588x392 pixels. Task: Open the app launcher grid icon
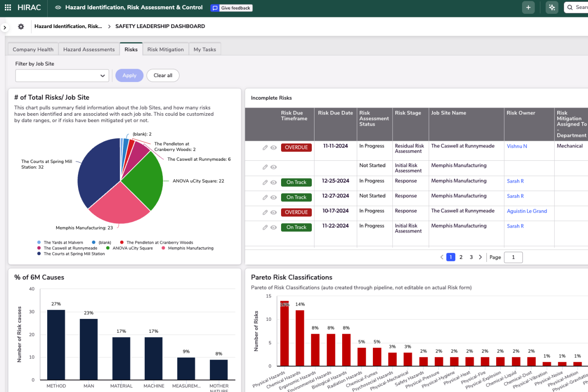(x=8, y=8)
